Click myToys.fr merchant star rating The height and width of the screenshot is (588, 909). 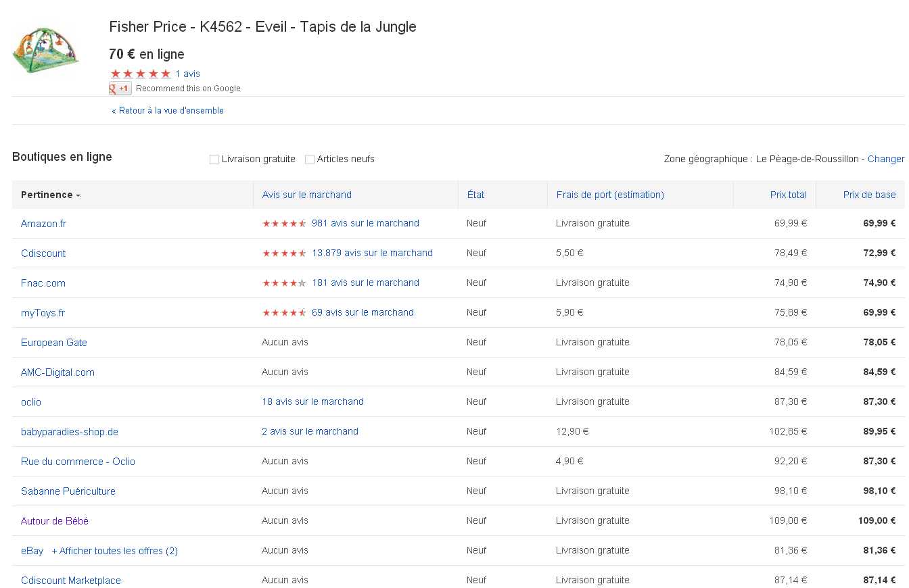click(284, 313)
